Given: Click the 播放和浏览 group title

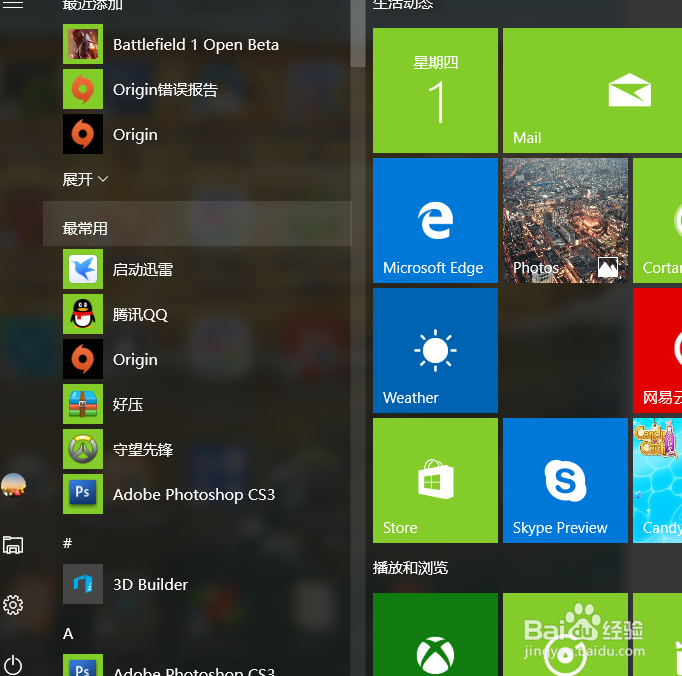Looking at the screenshot, I should tap(410, 568).
